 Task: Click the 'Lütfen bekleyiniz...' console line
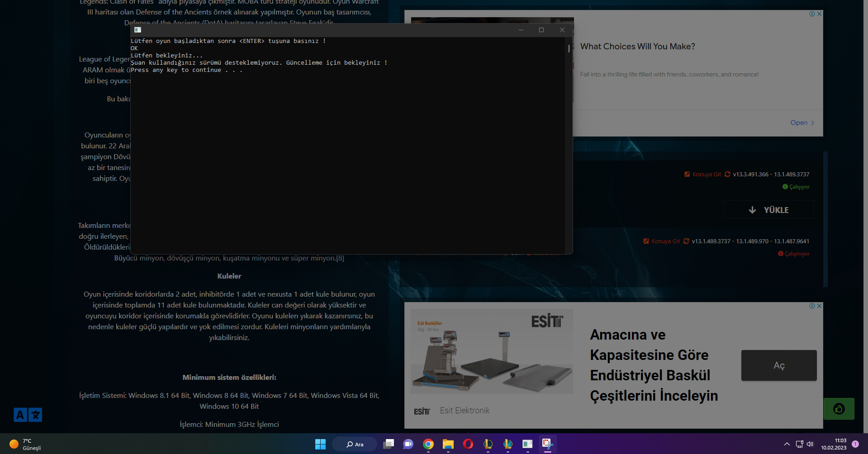pos(166,56)
